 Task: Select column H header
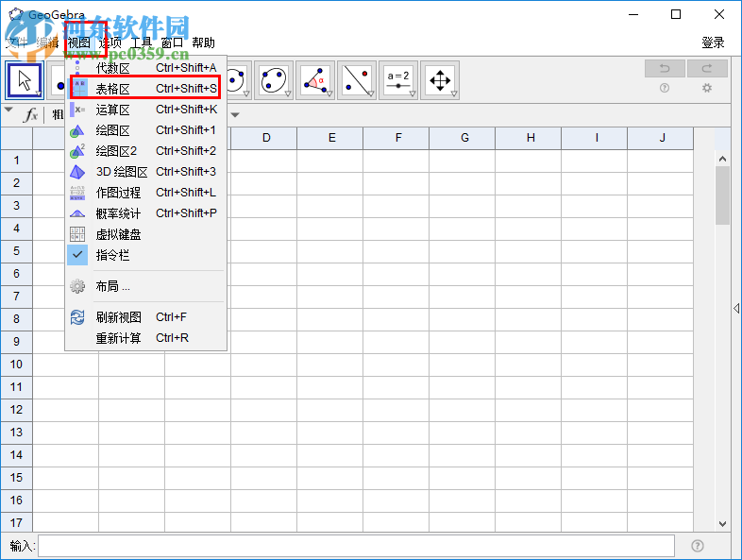click(529, 138)
